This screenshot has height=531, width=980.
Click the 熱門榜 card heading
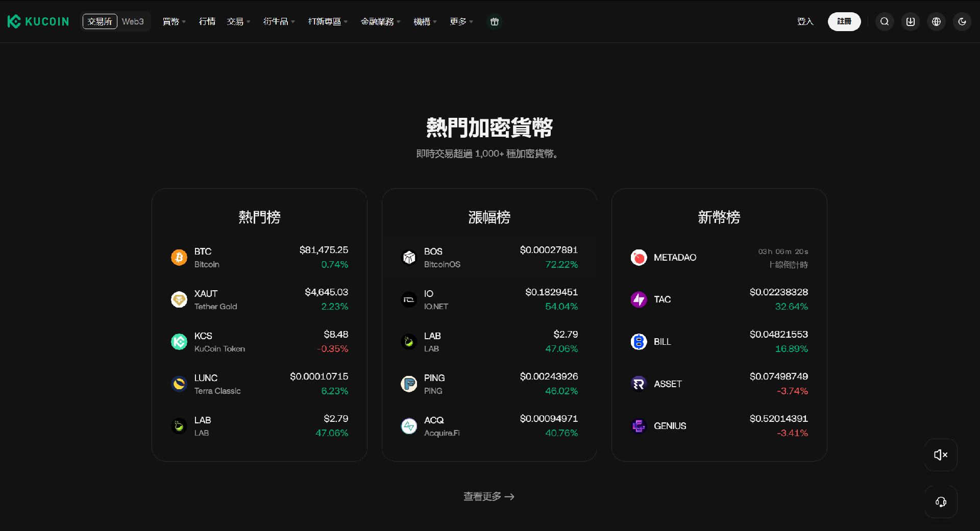click(259, 217)
